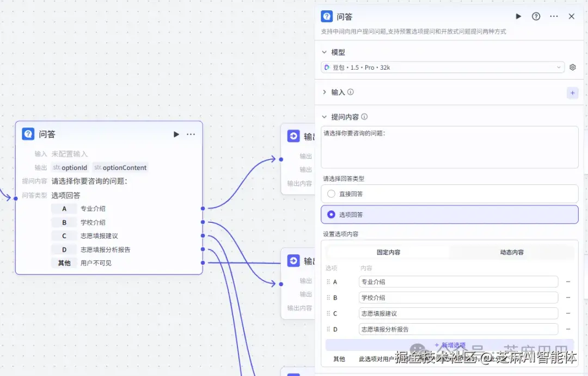Click the option D field 志愿填报分析报告
The height and width of the screenshot is (376, 588).
[458, 329]
